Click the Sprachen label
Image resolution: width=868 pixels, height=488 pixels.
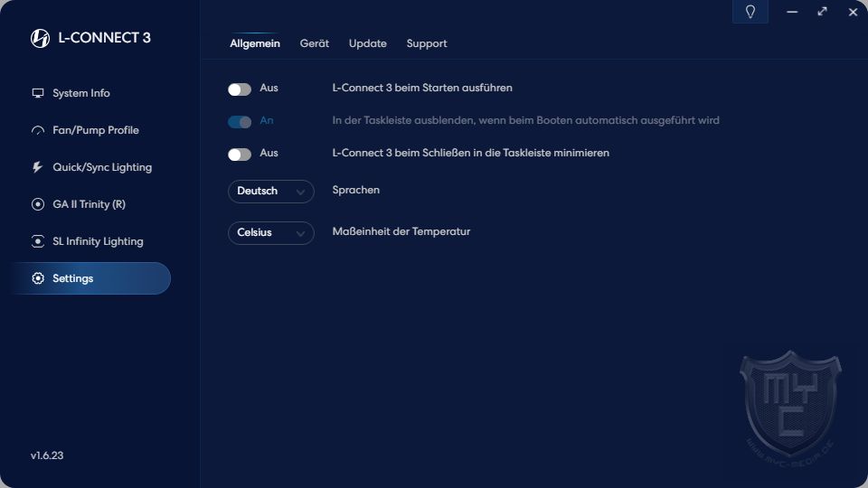pyautogui.click(x=356, y=191)
